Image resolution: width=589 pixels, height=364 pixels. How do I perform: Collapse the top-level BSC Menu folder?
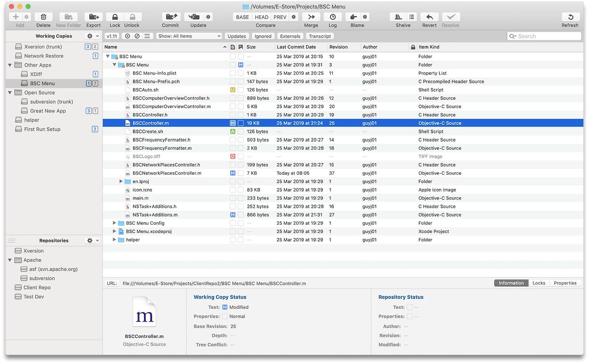coord(108,57)
